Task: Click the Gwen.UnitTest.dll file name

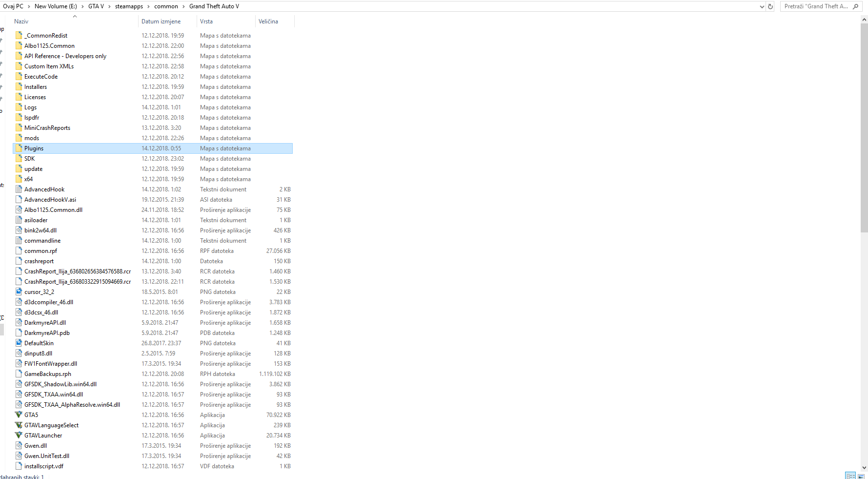Action: [x=47, y=456]
